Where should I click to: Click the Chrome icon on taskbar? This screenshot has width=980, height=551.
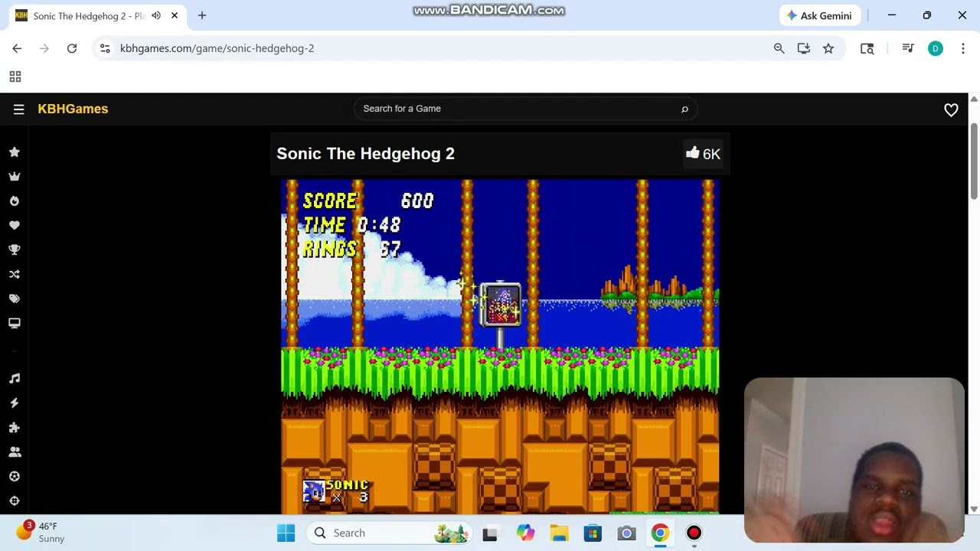[660, 533]
